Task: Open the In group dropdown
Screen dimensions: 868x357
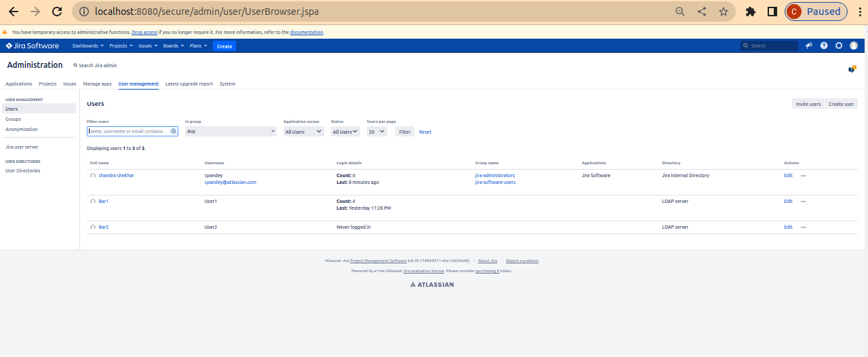Action: 231,131
